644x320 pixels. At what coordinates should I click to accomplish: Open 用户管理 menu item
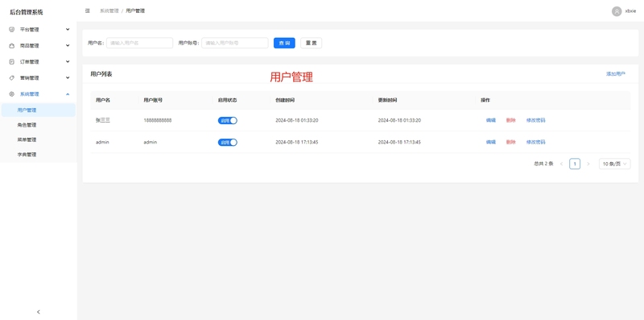point(38,110)
